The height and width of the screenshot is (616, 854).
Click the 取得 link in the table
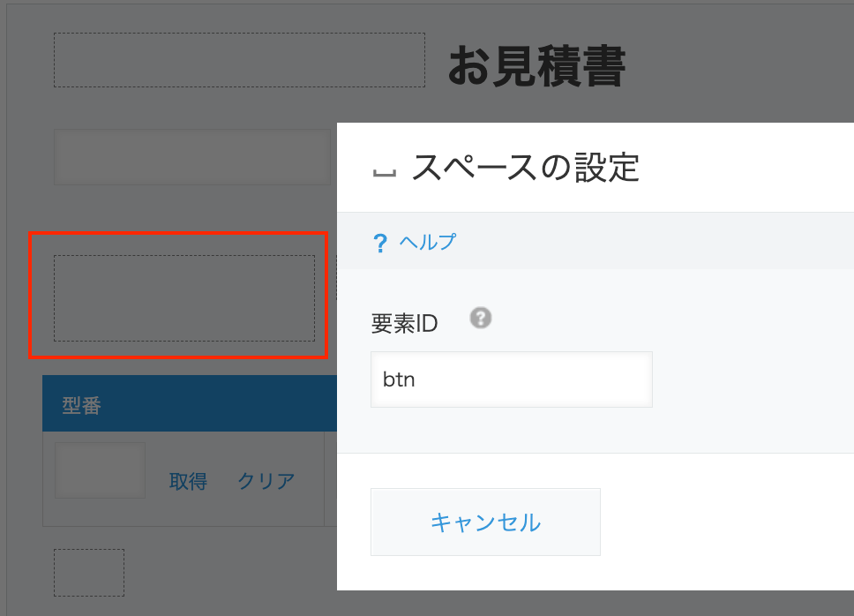pos(188,481)
